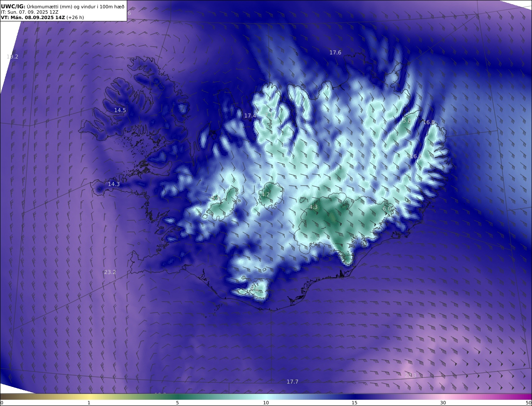
Task: Pick the pale yellow colorbar segment above 1
Action: tap(89, 396)
